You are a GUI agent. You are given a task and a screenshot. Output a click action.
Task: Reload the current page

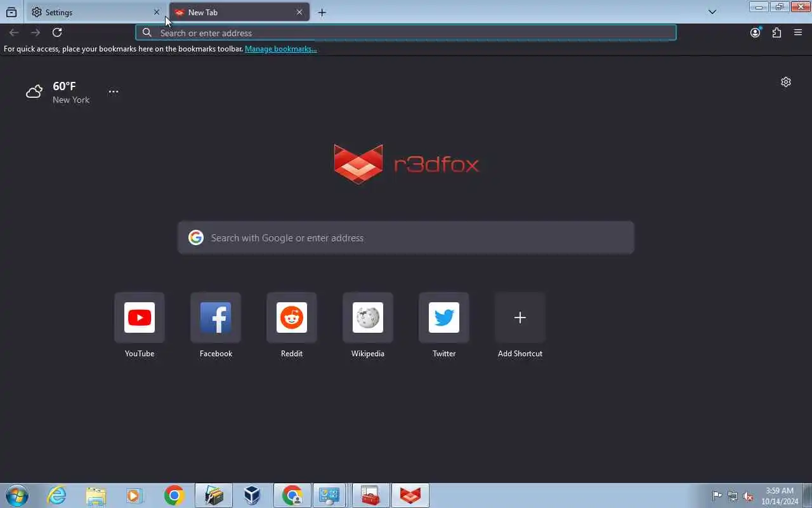click(57, 32)
